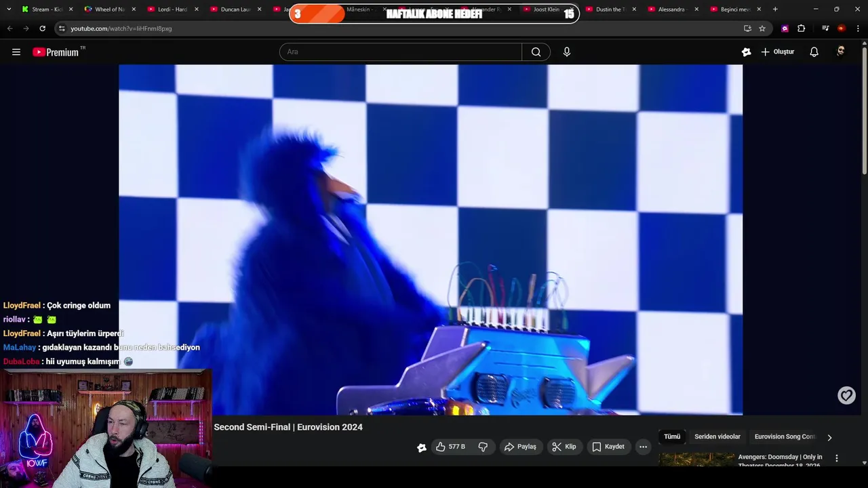
Task: Bookmark this page with the star icon
Action: [x=762, y=28]
